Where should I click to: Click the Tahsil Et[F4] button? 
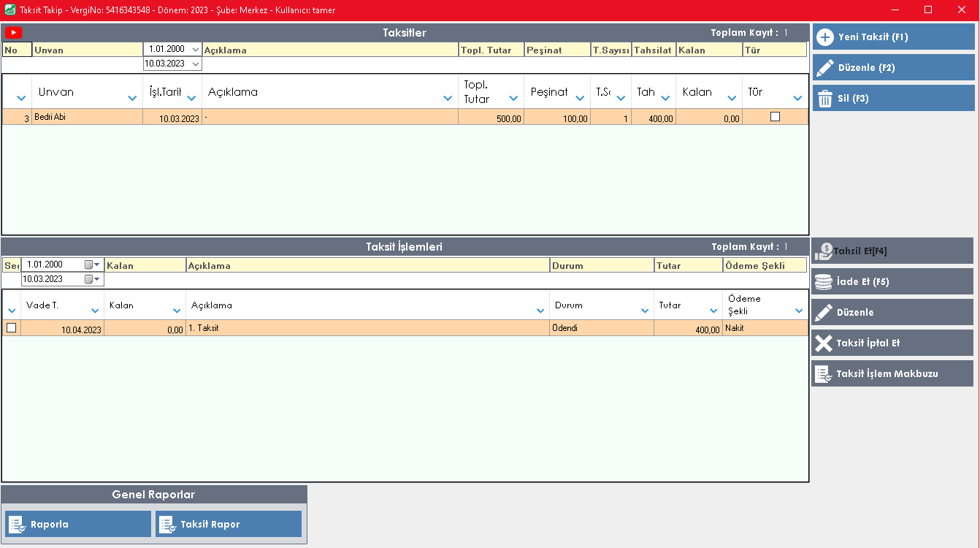tap(892, 251)
